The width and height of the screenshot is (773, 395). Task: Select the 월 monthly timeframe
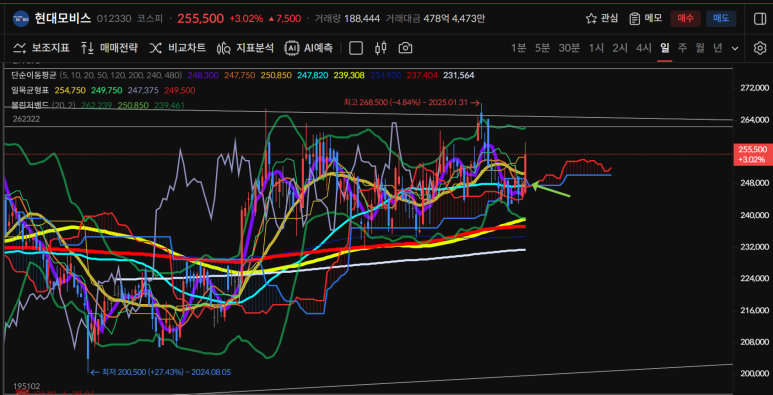(x=700, y=48)
